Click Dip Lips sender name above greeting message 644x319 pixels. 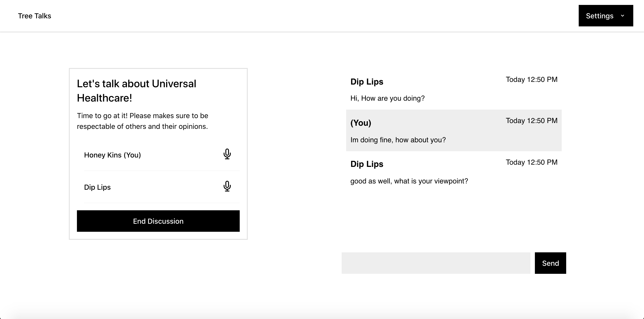366,82
